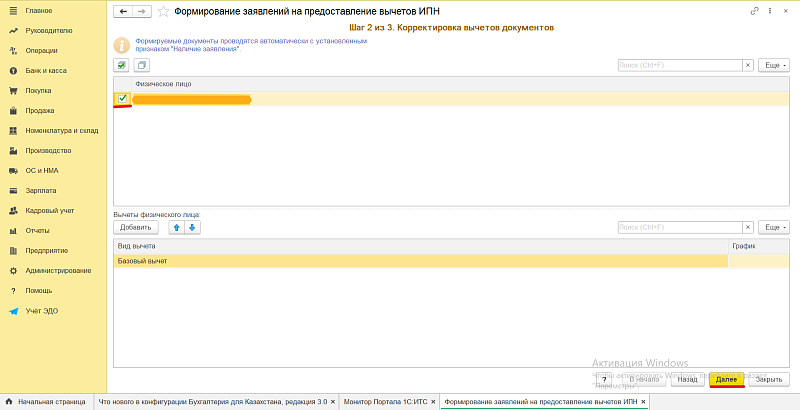Click in the lower search field
This screenshot has height=410, width=800.
click(x=680, y=227)
